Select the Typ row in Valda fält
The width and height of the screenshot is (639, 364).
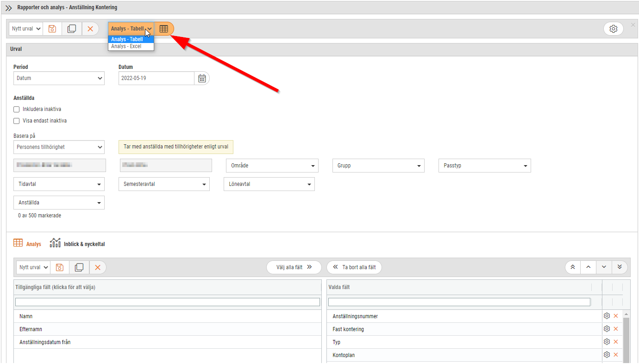point(464,342)
